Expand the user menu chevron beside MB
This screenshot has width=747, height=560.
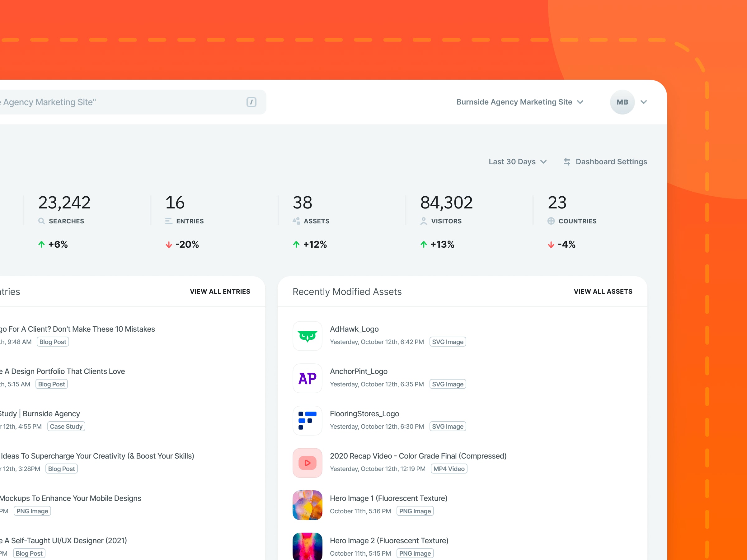644,102
